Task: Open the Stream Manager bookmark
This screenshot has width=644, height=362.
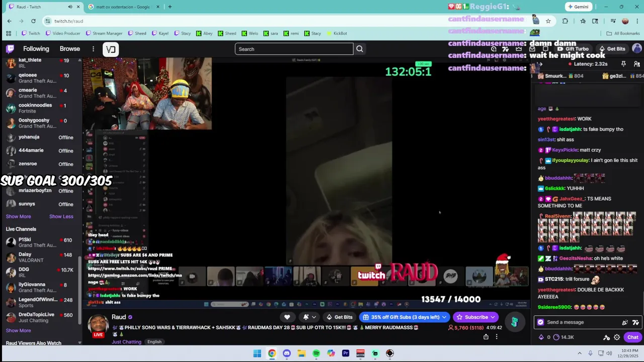Action: tap(104, 33)
